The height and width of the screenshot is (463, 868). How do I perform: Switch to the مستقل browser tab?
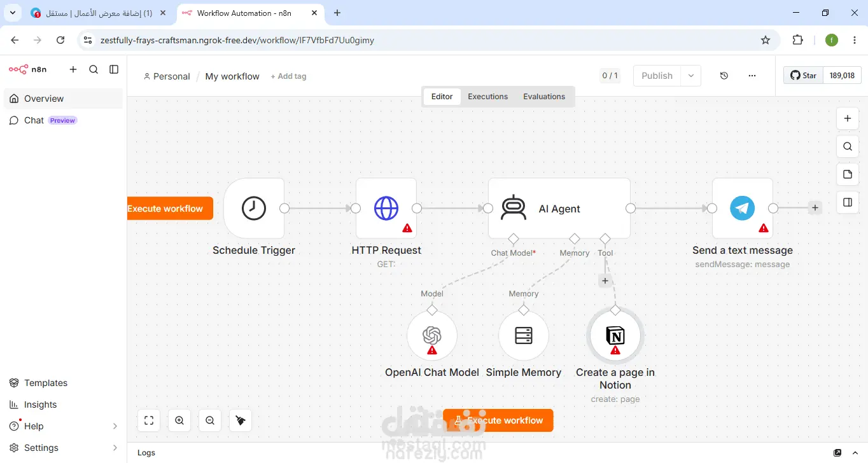pyautogui.click(x=98, y=13)
